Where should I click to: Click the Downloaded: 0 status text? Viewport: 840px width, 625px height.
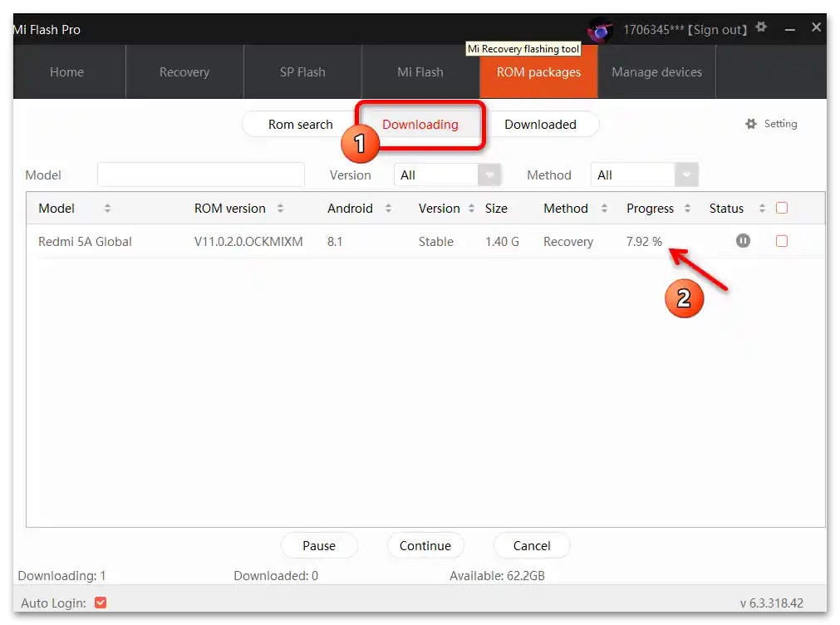276,576
